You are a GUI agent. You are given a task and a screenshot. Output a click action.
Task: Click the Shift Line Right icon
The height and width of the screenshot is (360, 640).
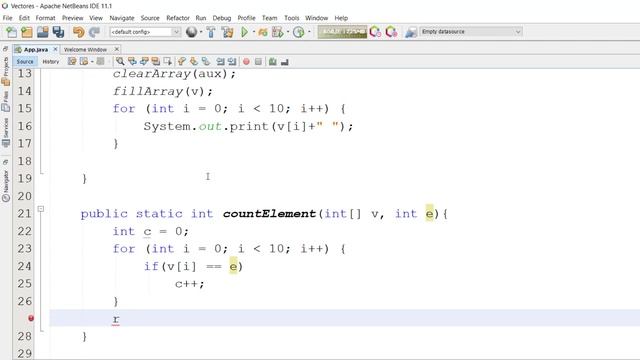tap(232, 62)
